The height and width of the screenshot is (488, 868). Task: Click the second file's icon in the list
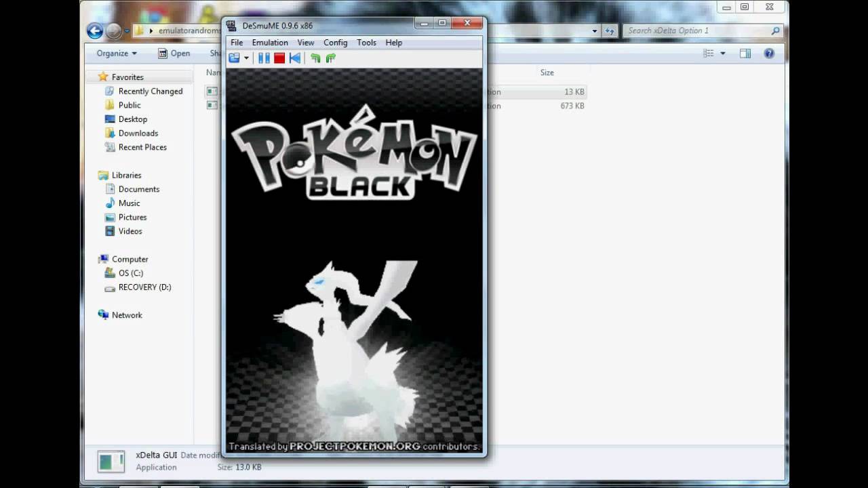click(x=212, y=106)
